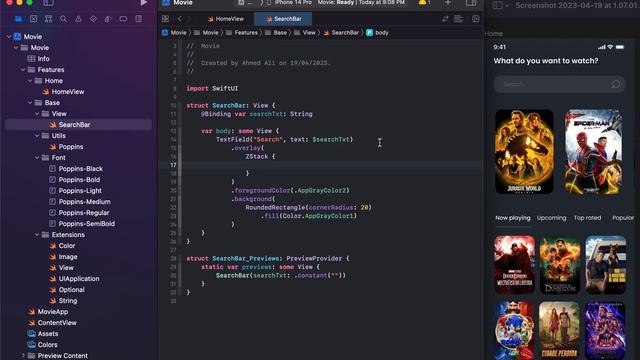The image size is (640, 360).
Task: Open the Project navigator folder icon
Action: pyautogui.click(x=18, y=19)
